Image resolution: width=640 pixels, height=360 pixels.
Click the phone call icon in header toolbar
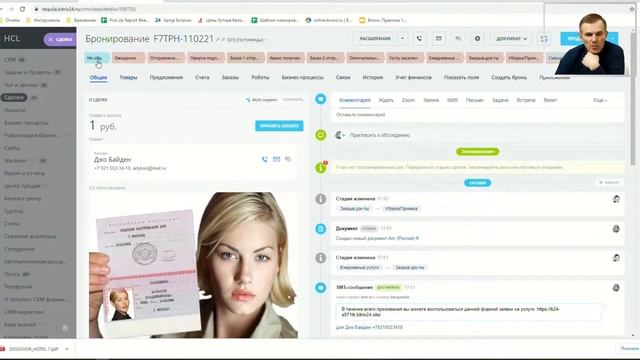tap(419, 38)
